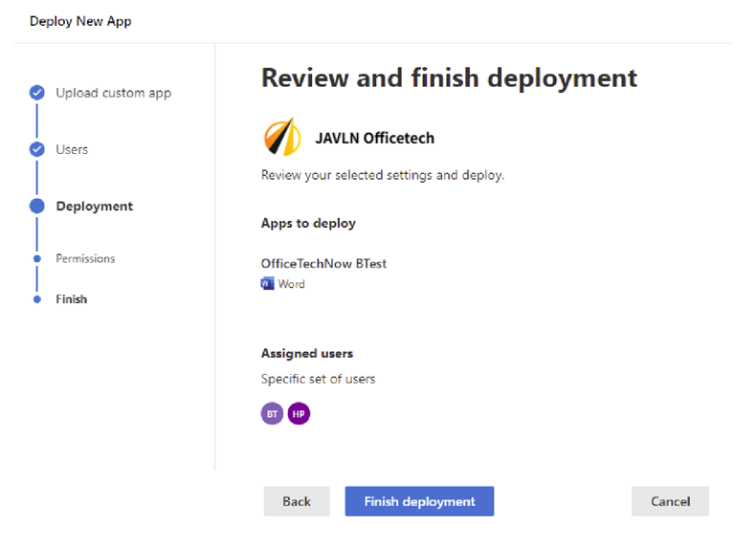Viewport: 756px width, 547px height.
Task: Click the Deployment step filled circle
Action: coord(37,206)
